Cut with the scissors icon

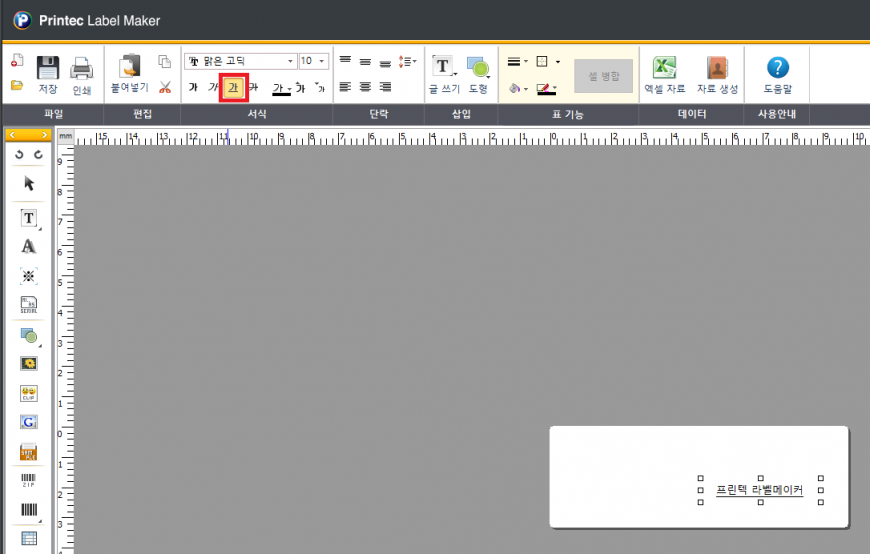(x=165, y=87)
